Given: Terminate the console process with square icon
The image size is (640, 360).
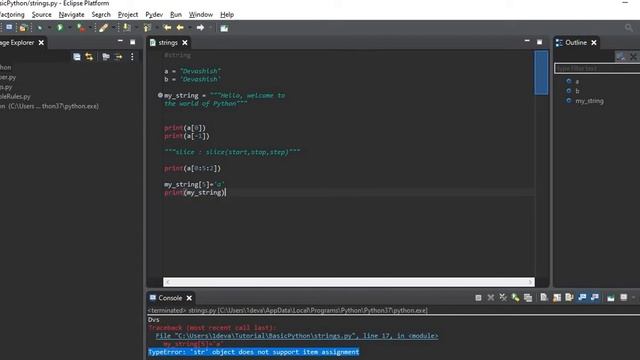Looking at the screenshot, I should (478, 298).
